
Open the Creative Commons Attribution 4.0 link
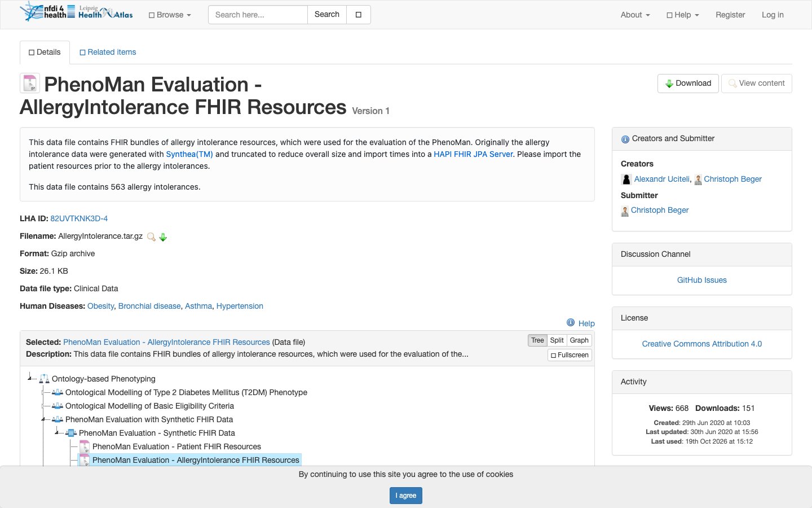click(702, 344)
